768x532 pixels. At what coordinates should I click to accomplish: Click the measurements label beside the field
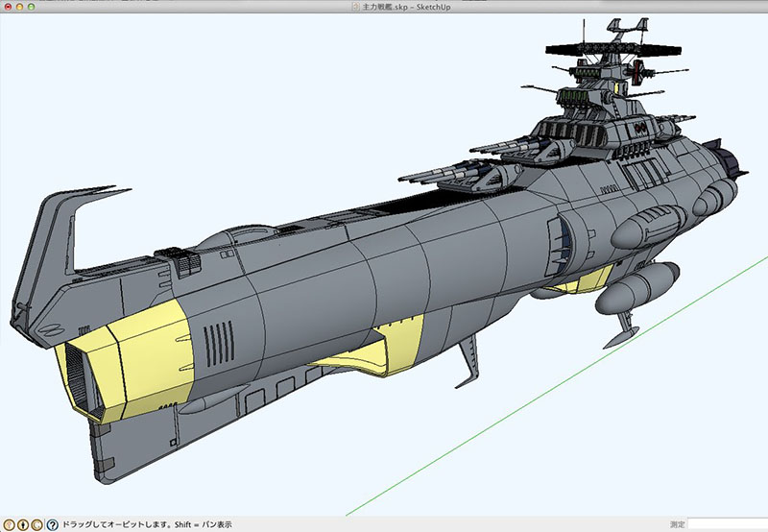tap(678, 524)
